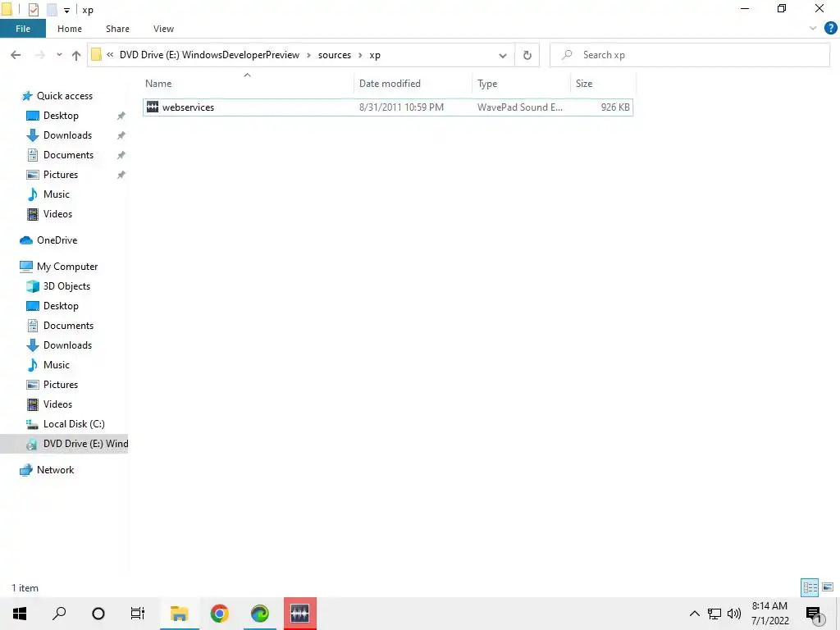Select Pictures under My Computer

click(61, 385)
